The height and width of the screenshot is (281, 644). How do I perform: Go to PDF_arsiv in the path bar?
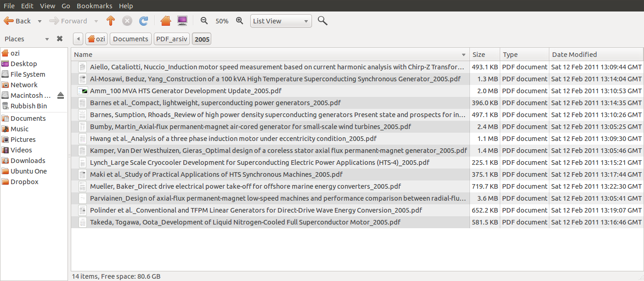(172, 39)
